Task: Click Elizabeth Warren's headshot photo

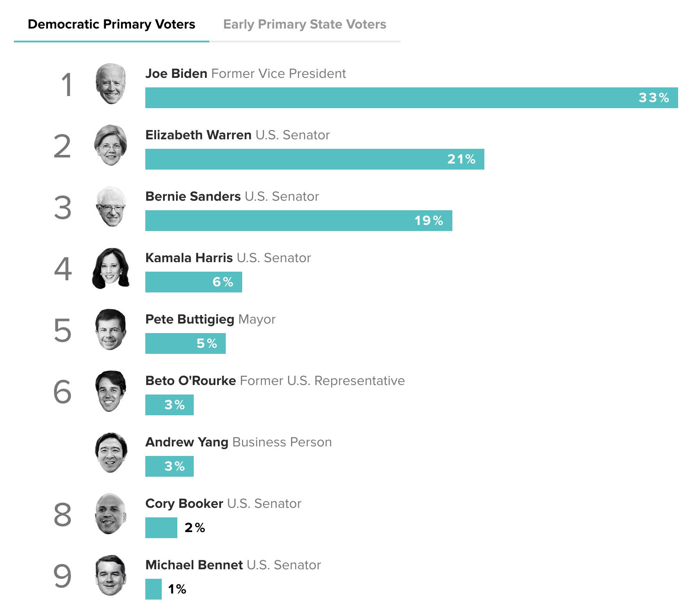Action: pos(111,145)
